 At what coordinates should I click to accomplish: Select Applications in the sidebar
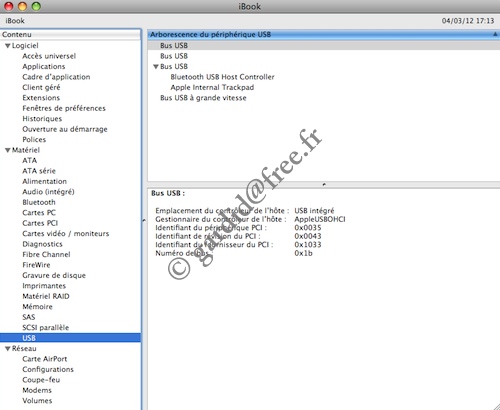click(44, 66)
